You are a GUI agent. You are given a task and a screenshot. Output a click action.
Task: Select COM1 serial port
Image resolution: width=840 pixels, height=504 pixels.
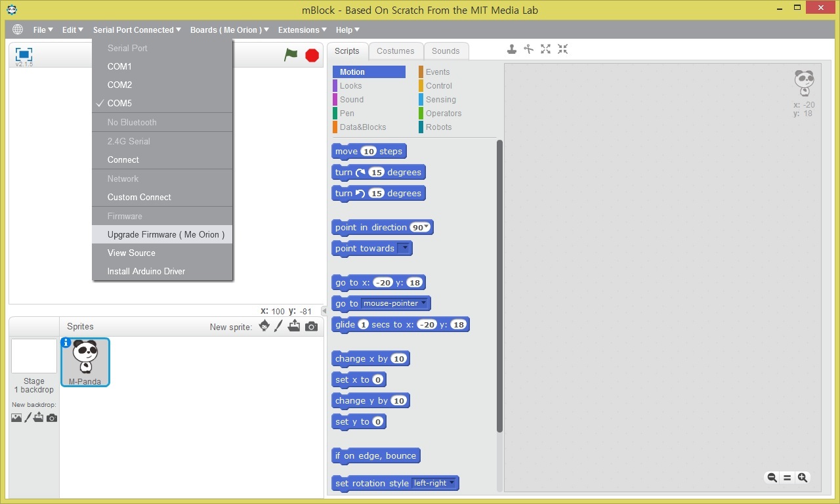point(163,66)
